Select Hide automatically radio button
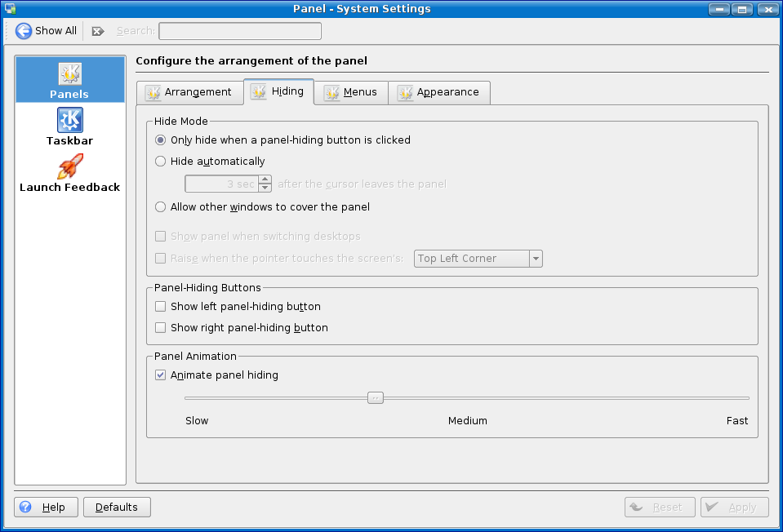 tap(161, 162)
